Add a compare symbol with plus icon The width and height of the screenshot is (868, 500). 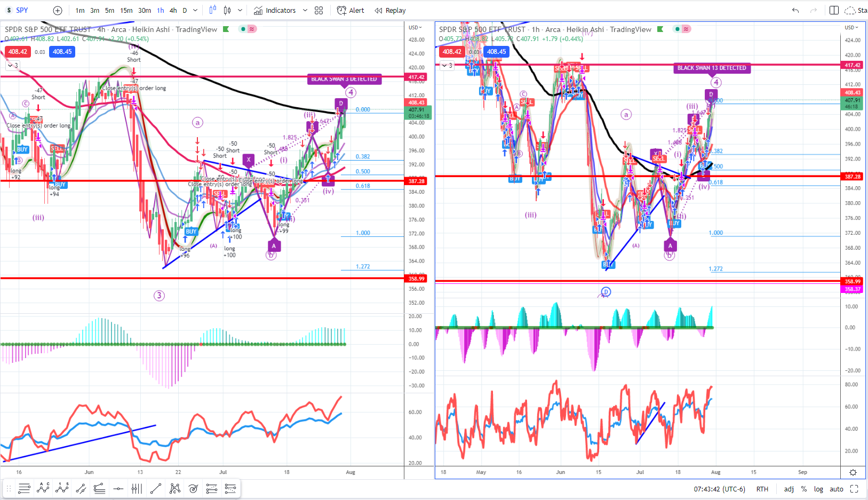58,10
